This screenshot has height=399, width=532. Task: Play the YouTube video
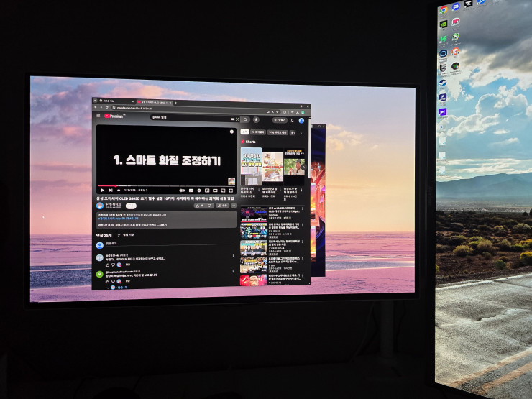[103, 191]
